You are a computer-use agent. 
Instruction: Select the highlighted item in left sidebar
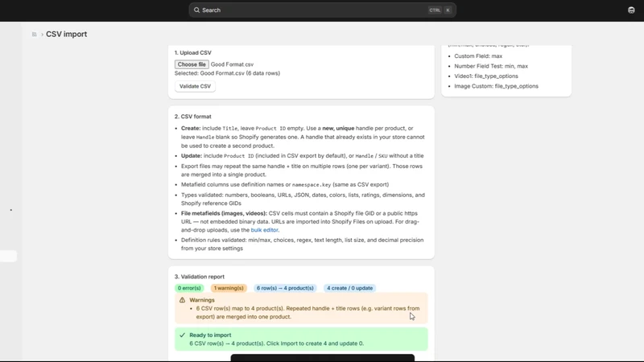pos(8,256)
